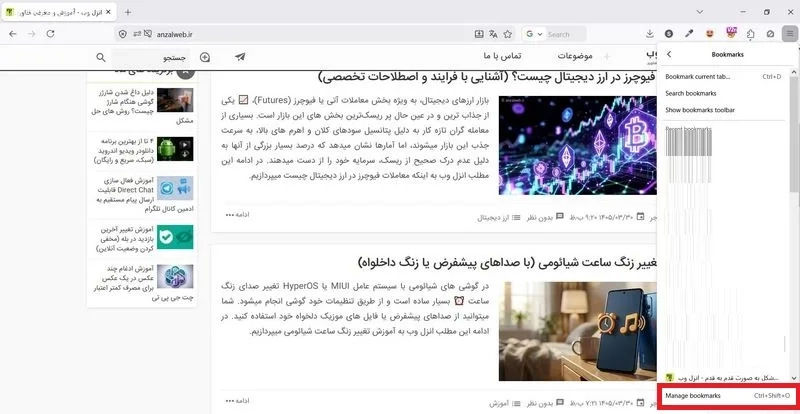
Task: Open the Extensions puzzle-piece icon
Action: [751, 34]
